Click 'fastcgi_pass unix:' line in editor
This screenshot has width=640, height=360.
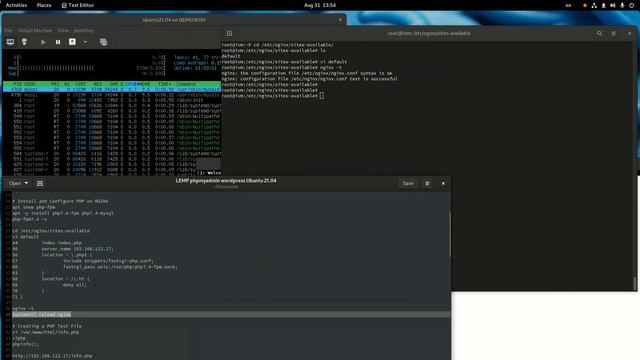pyautogui.click(x=120, y=267)
